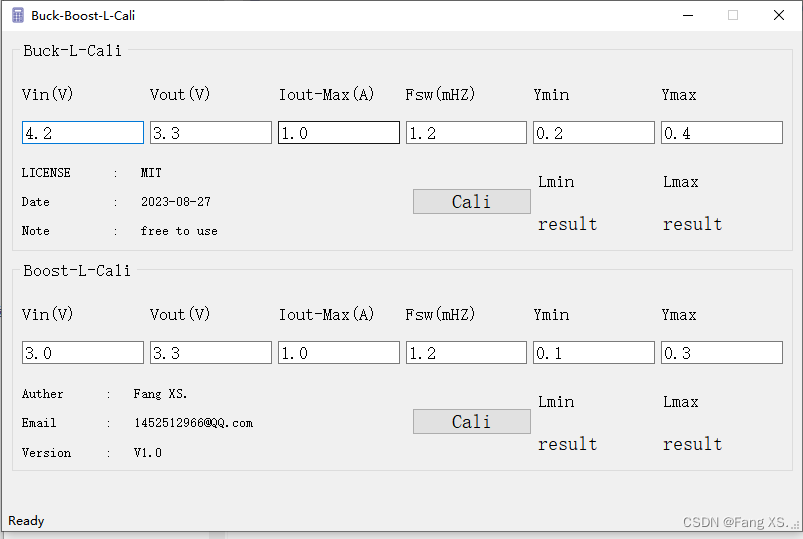Viewport: 803px width, 539px height.
Task: Click the Boost Fsw(mHZ) label
Action: (x=440, y=314)
